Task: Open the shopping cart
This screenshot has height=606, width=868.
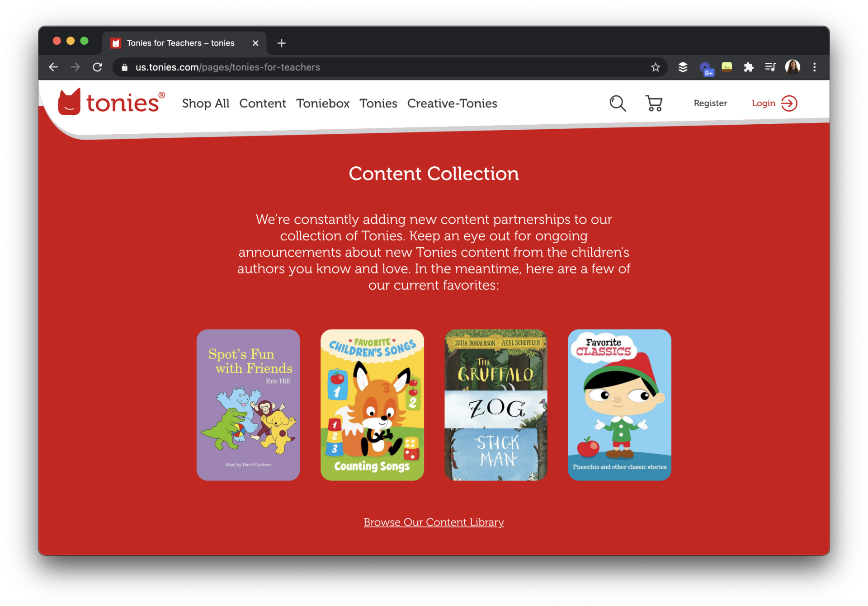Action: coord(654,103)
